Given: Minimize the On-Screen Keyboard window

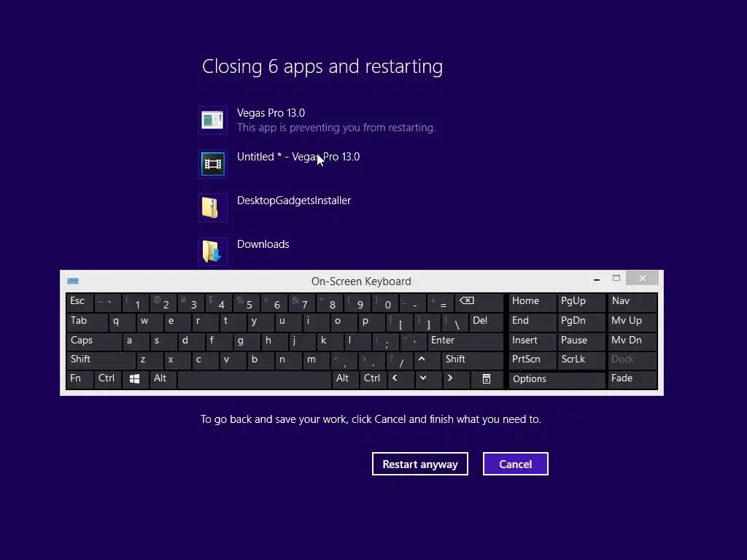Looking at the screenshot, I should (597, 279).
